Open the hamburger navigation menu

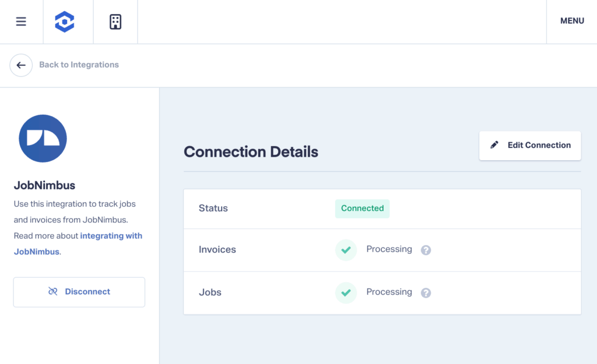pyautogui.click(x=21, y=21)
